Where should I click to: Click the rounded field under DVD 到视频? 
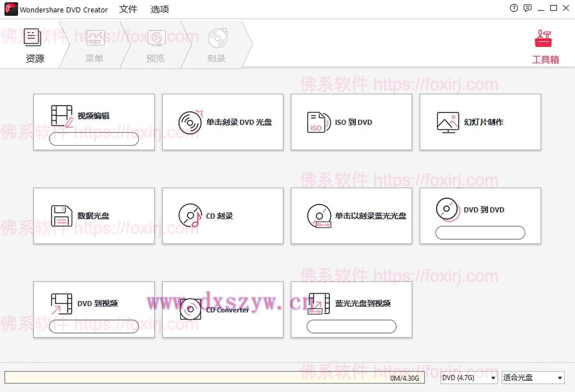(x=94, y=326)
